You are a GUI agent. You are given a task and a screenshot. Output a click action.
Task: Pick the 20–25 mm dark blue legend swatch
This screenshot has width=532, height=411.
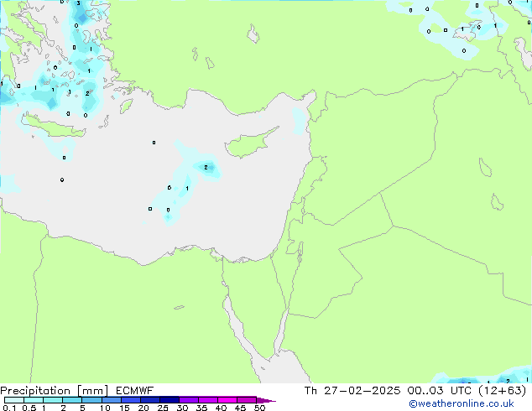[149, 400]
